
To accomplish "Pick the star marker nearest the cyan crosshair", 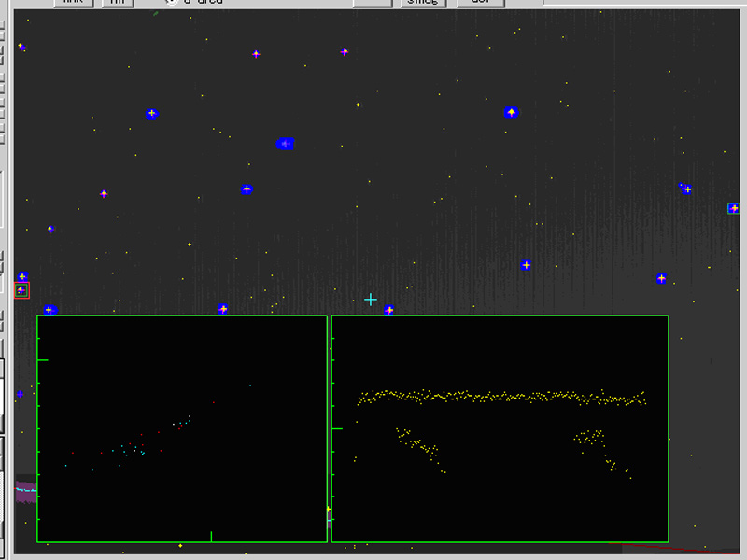I will coord(389,310).
